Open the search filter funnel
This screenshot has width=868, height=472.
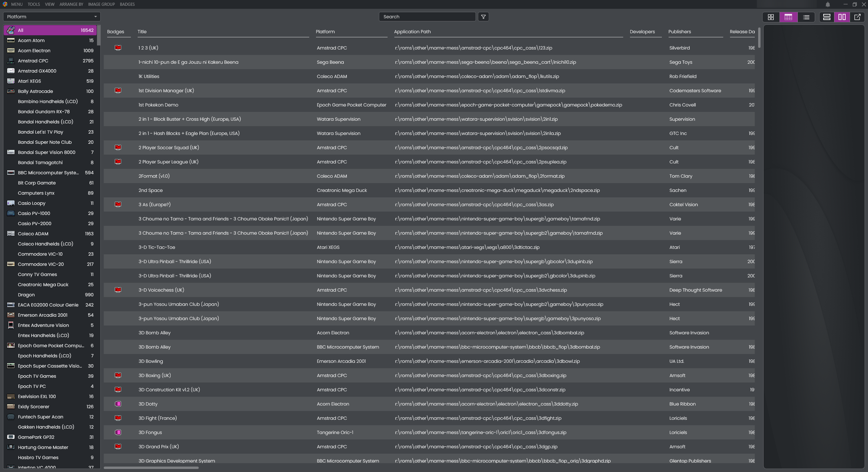click(484, 17)
